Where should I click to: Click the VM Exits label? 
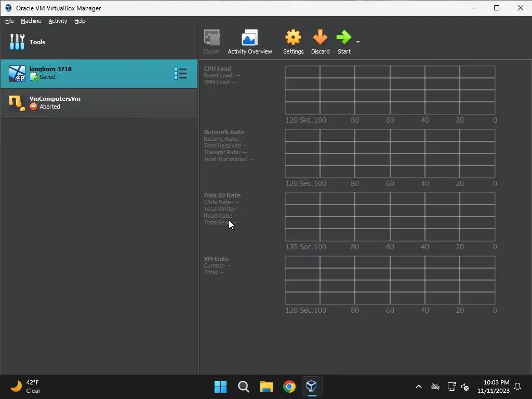(216, 259)
